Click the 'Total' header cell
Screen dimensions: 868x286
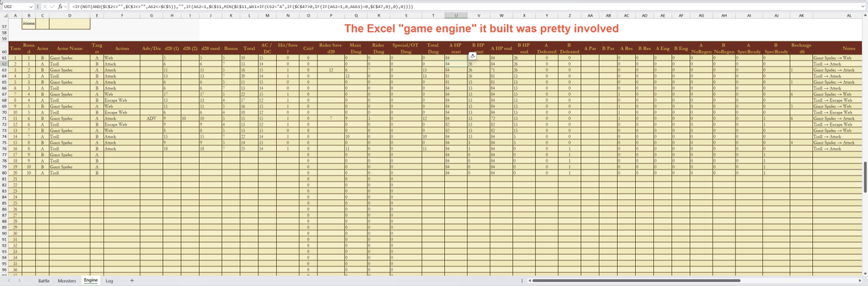(249, 48)
